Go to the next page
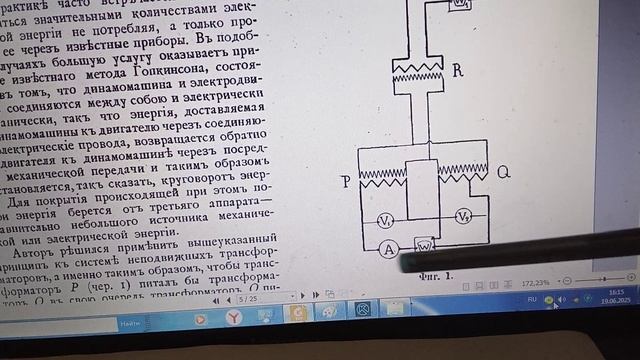 pyautogui.click(x=303, y=295)
